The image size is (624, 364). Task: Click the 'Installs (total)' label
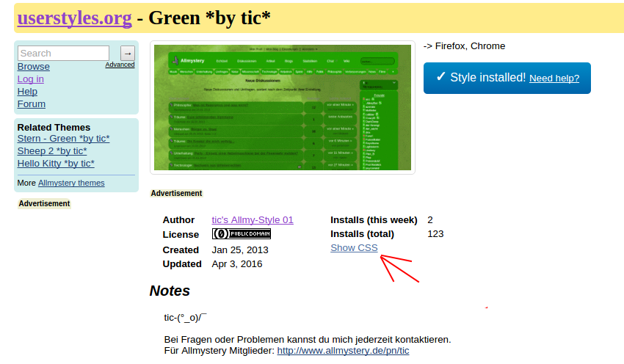click(362, 234)
